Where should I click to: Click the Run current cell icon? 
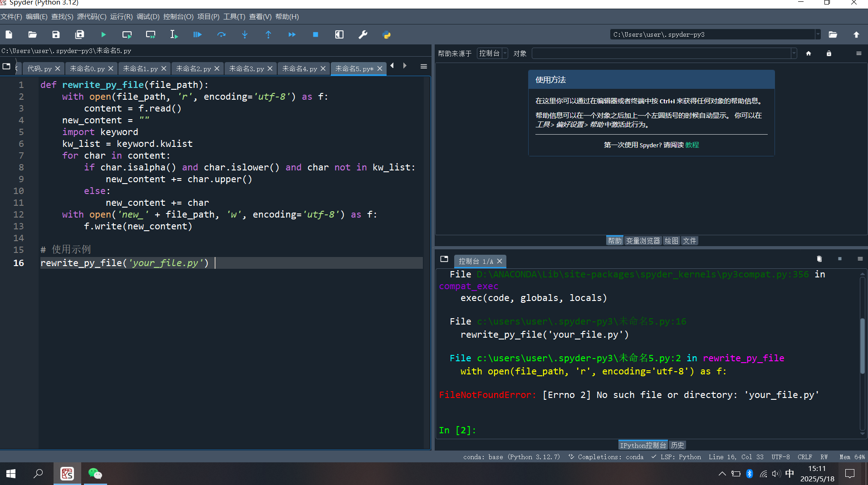(x=127, y=34)
